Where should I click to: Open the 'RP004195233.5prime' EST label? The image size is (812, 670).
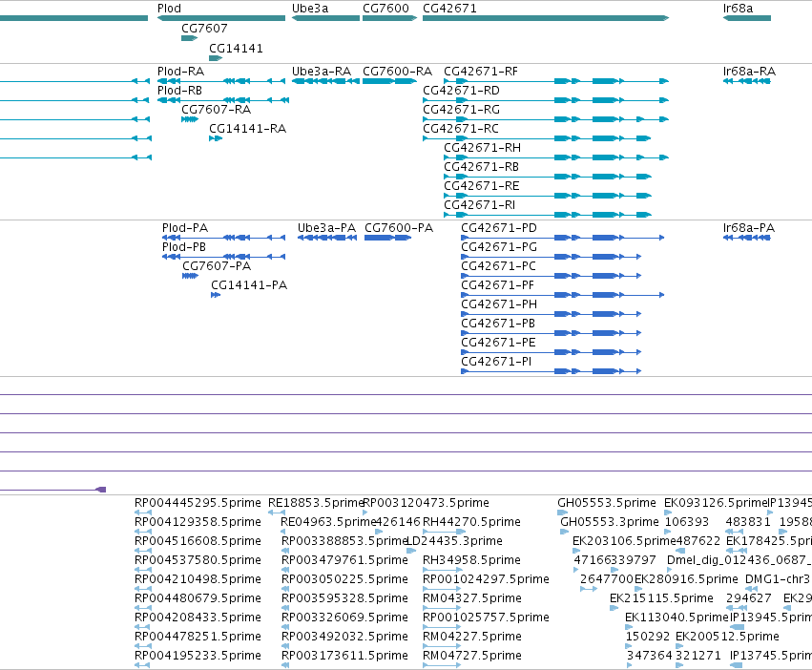click(198, 656)
